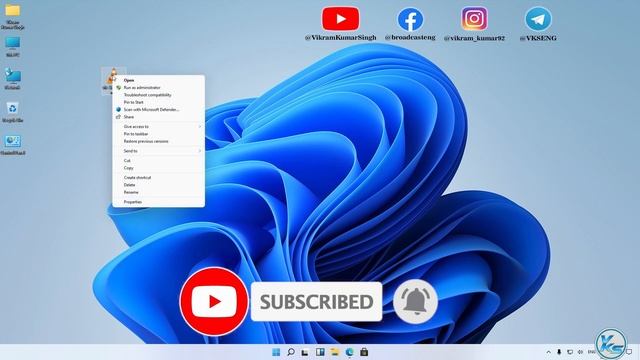Open the Widgets taskbar icon
The height and width of the screenshot is (360, 640).
[x=320, y=352]
